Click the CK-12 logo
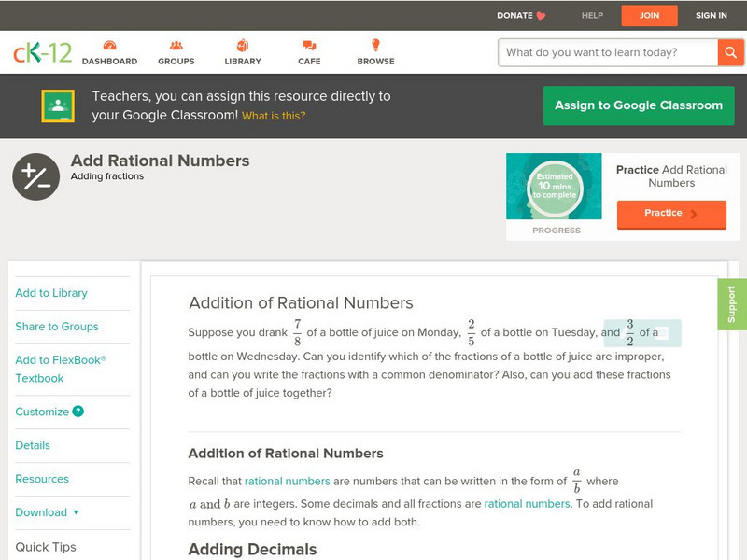This screenshot has height=560, width=747. [x=42, y=52]
